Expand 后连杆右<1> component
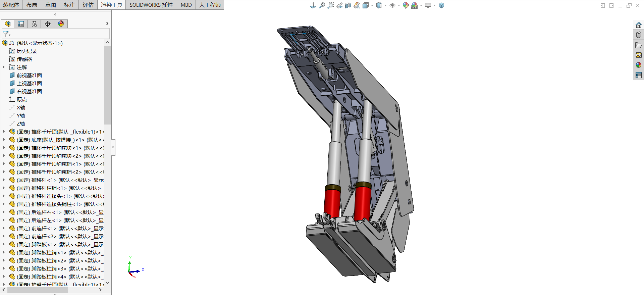This screenshot has height=295, width=644. (x=4, y=212)
